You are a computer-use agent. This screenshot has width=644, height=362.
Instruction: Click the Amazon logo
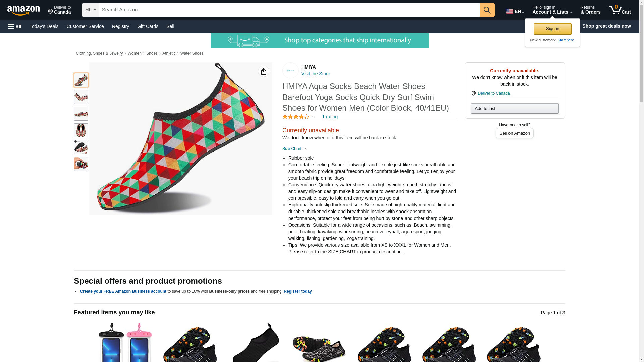23,10
